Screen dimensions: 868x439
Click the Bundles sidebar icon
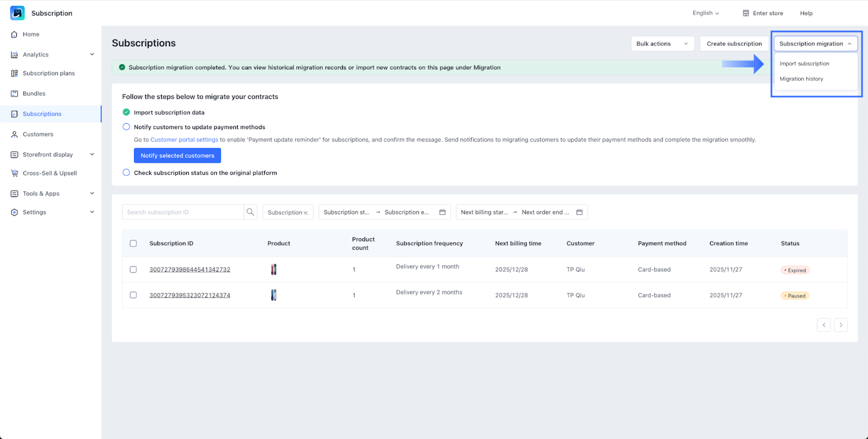[15, 94]
